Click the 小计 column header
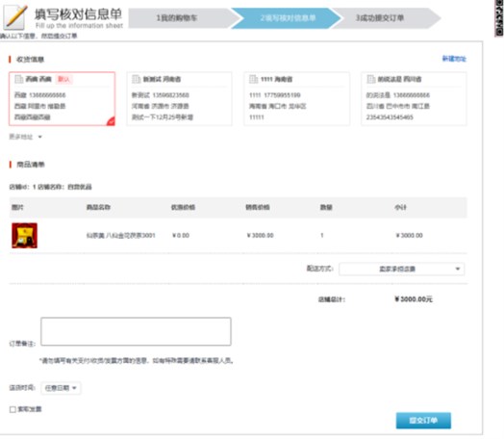This screenshot has height=439, width=504. (400, 207)
